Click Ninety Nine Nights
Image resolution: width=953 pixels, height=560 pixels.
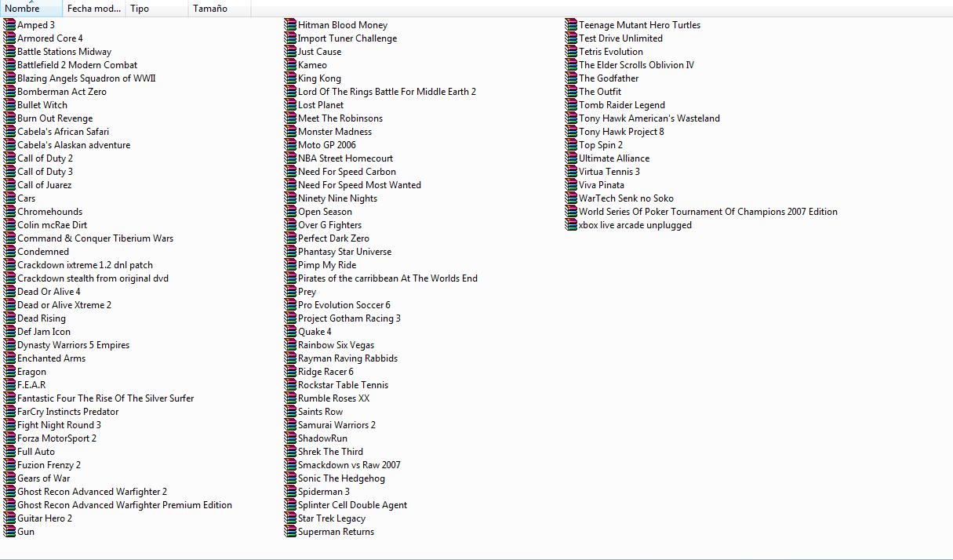coord(337,198)
